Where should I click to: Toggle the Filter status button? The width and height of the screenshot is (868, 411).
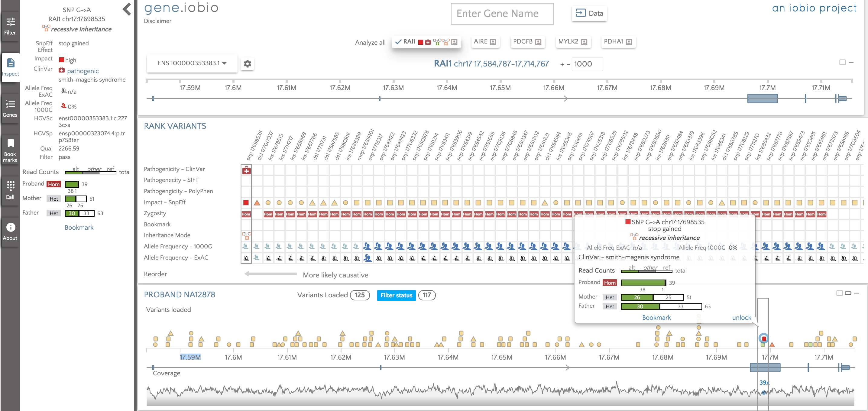[396, 296]
